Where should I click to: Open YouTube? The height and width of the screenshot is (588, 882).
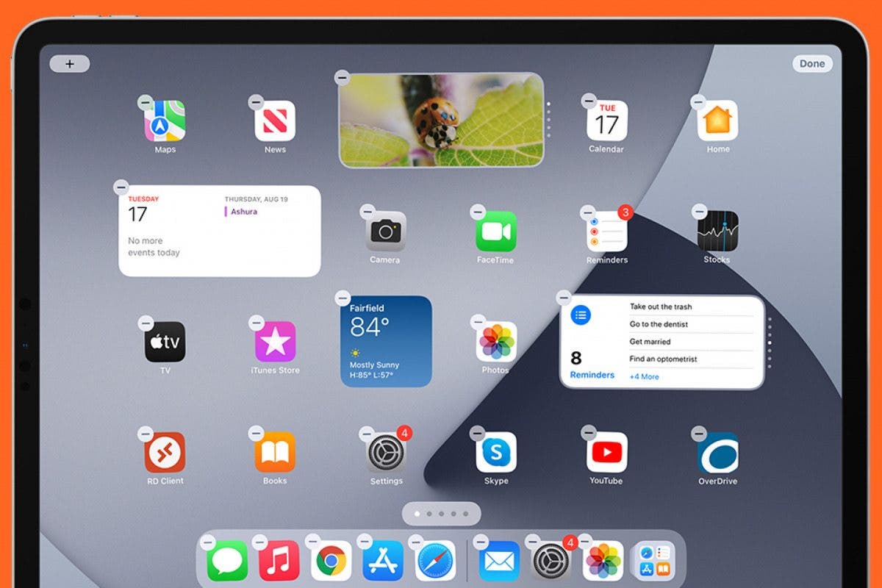pyautogui.click(x=606, y=453)
